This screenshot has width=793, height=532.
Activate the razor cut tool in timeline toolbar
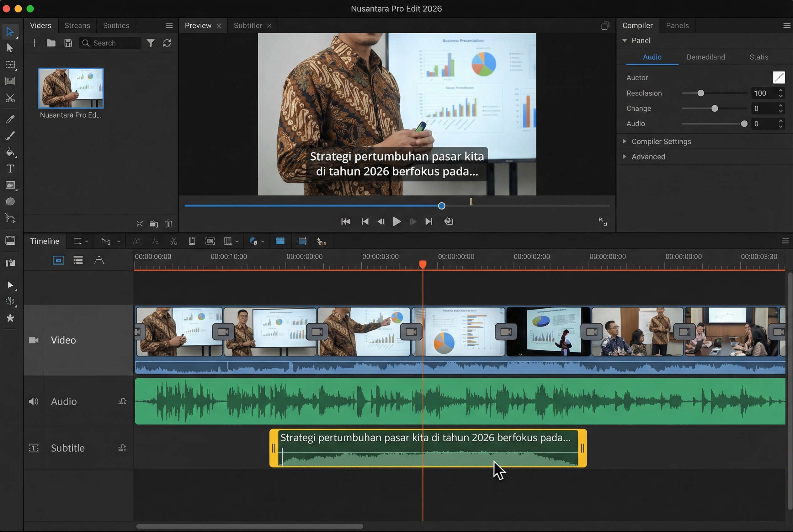click(x=174, y=241)
